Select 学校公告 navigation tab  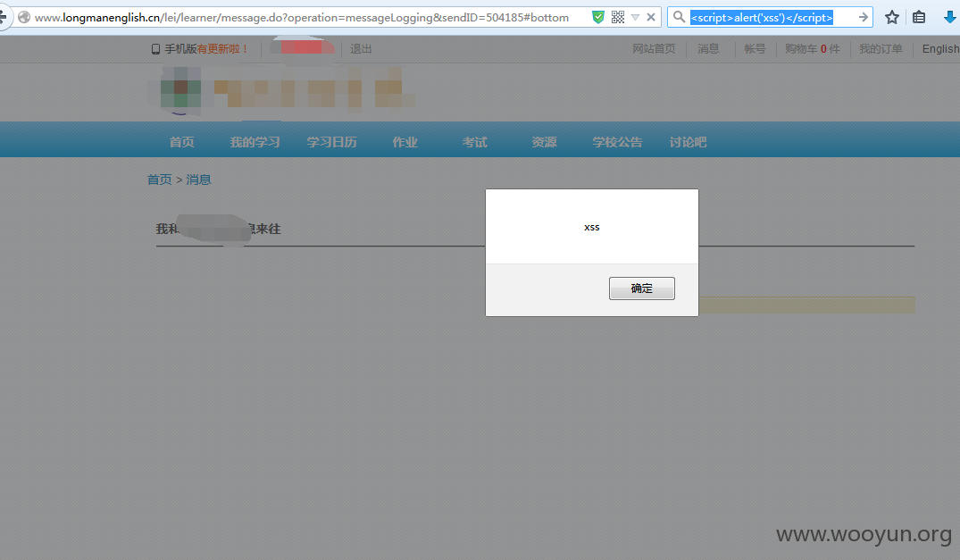click(617, 142)
